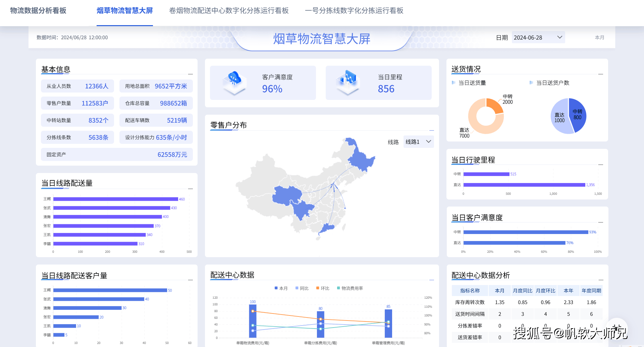644x347 pixels.
Task: Click the 当日送货量 legend icon
Action: click(453, 82)
